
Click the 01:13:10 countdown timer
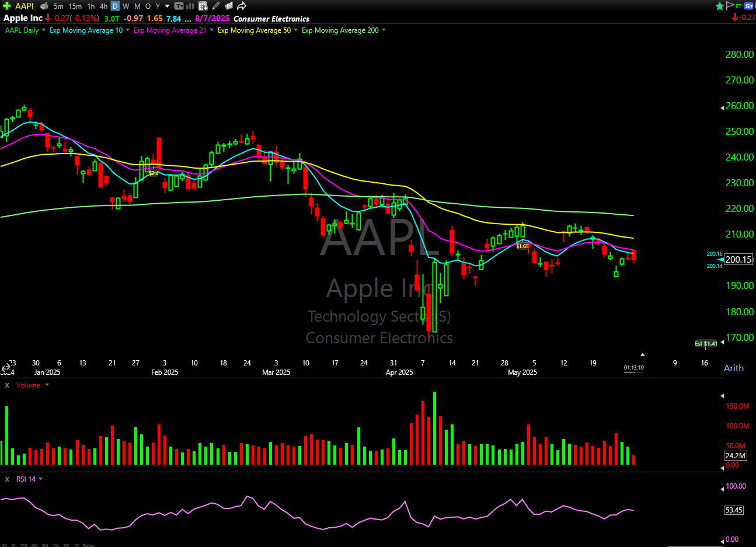coord(634,368)
